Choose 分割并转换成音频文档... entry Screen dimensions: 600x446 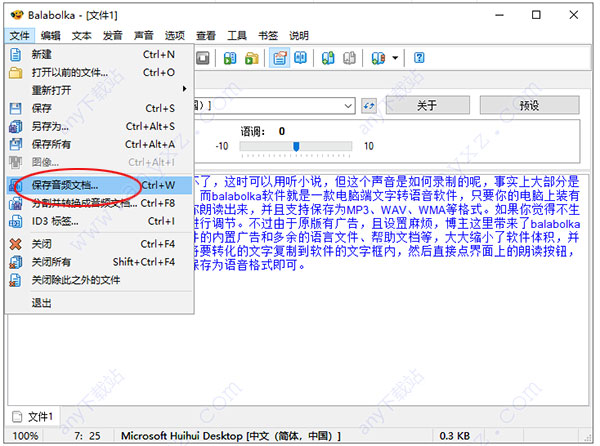(99, 203)
